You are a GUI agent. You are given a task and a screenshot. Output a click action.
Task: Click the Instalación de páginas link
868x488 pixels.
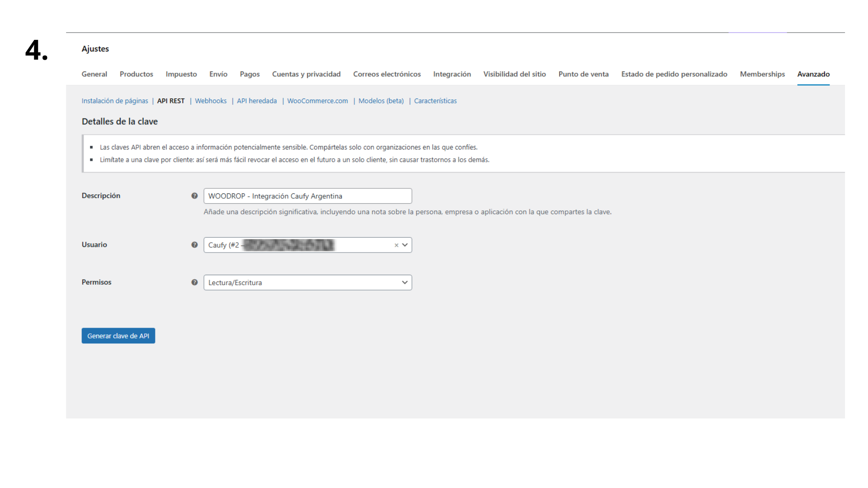click(115, 101)
